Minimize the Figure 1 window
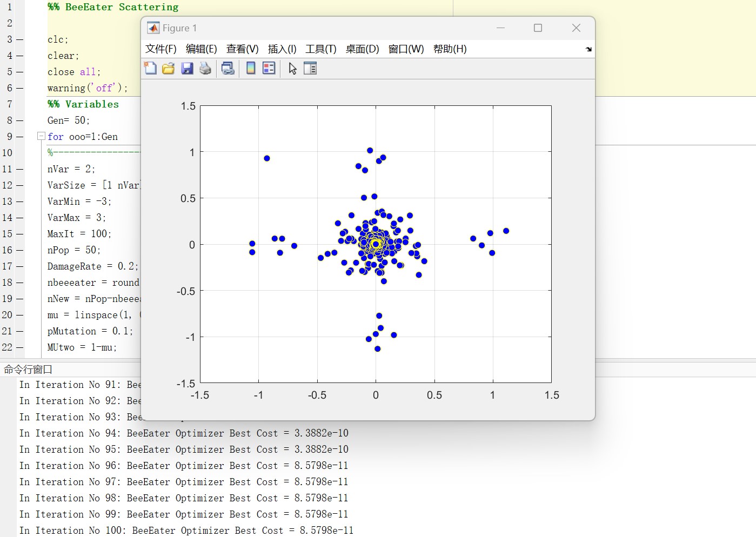The image size is (756, 537). [501, 28]
